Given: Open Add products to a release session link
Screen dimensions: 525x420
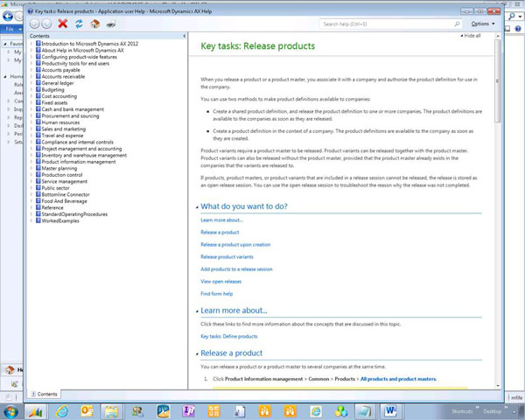Looking at the screenshot, I should [x=236, y=269].
